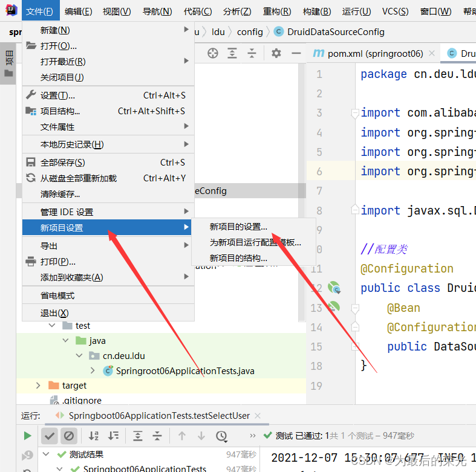Open 本地历史记录(H) submenu
476x472 pixels.
pos(108,144)
